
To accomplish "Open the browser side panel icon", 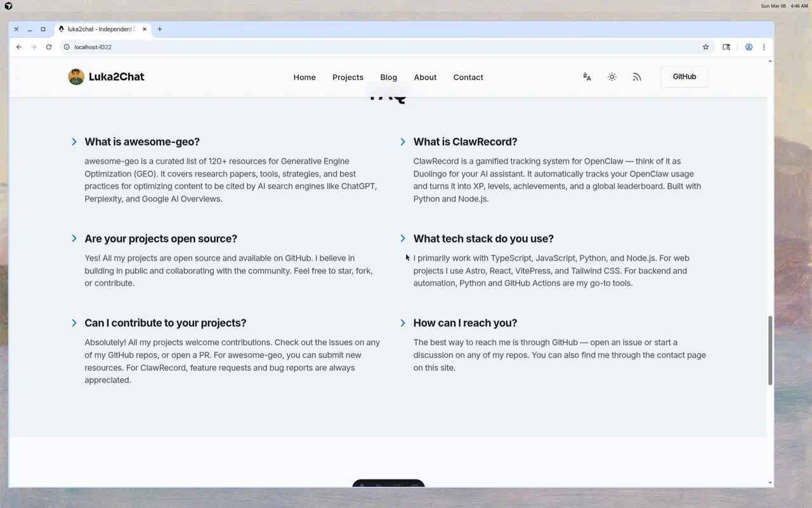I will [x=726, y=47].
